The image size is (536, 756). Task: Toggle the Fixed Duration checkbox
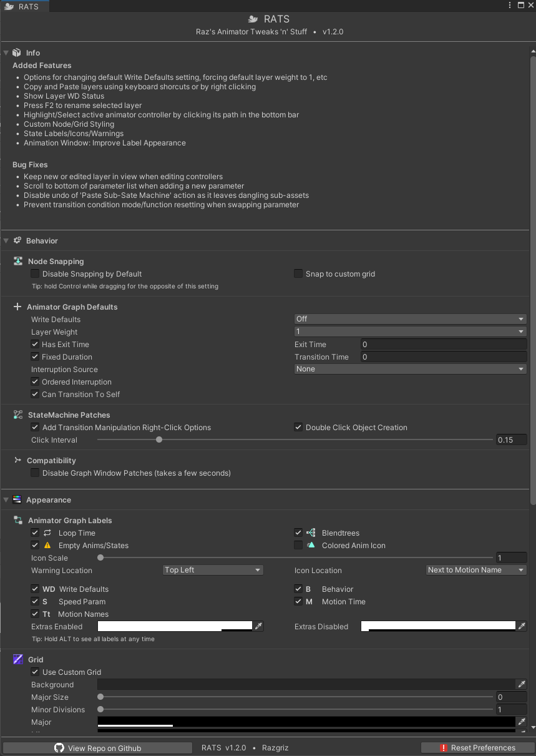(35, 356)
